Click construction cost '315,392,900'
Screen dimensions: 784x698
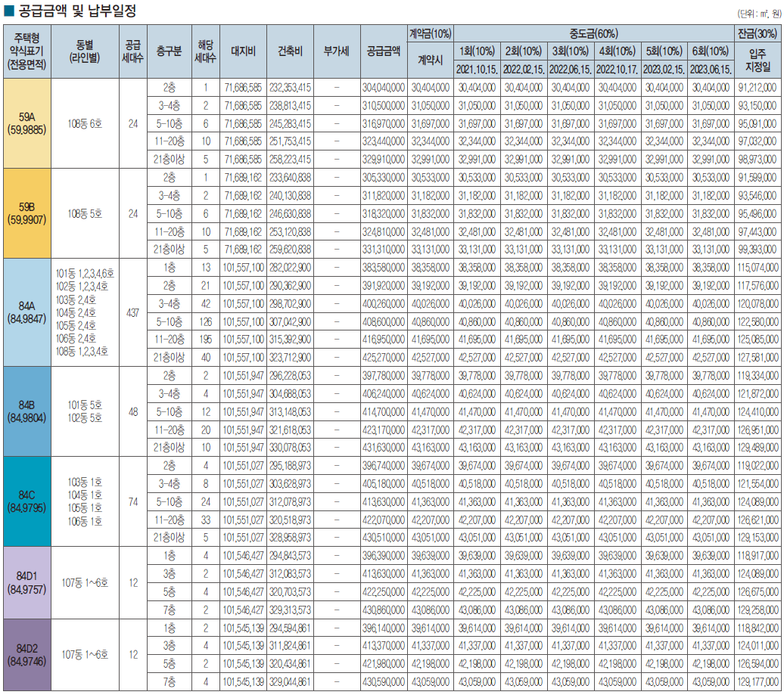pyautogui.click(x=290, y=340)
